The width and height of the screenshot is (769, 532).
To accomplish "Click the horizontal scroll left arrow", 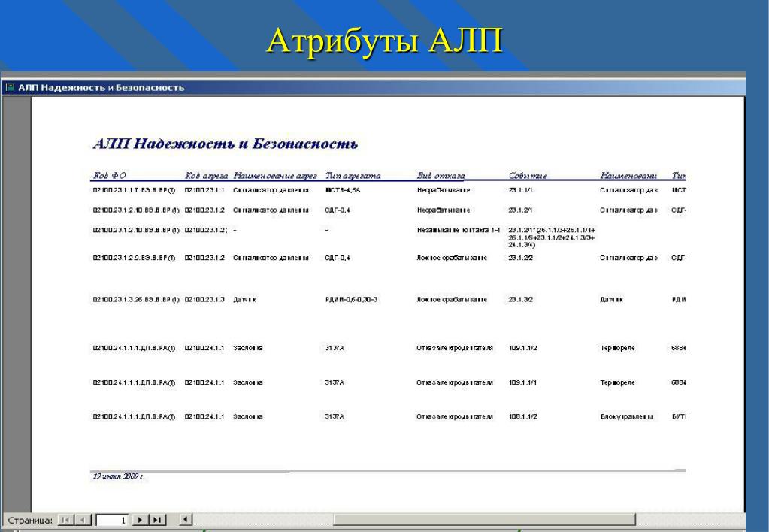I will pyautogui.click(x=186, y=520).
